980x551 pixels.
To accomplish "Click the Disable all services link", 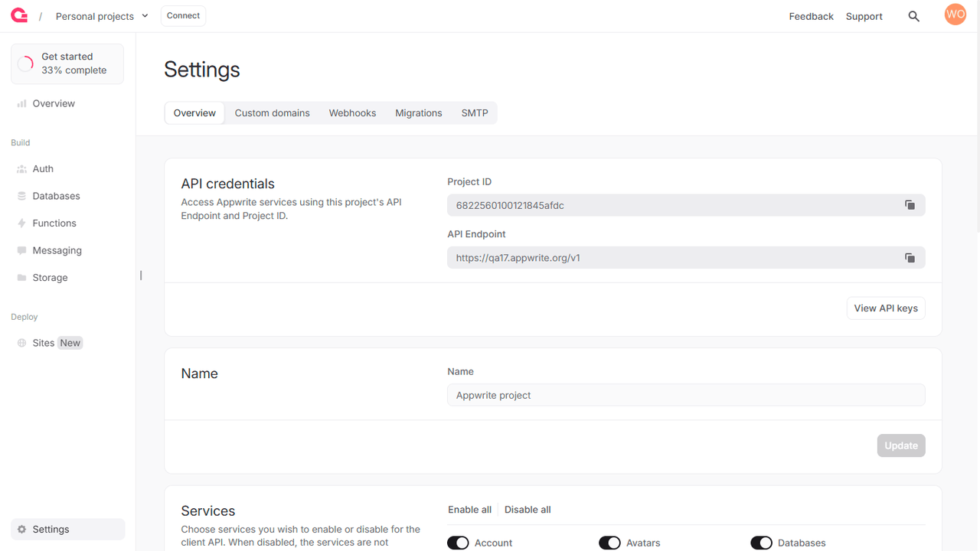I will 527,509.
